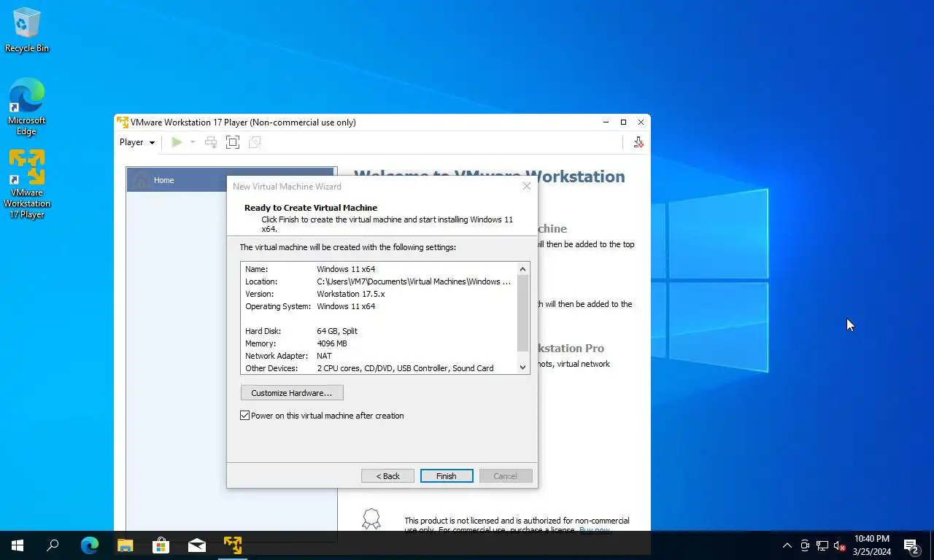Click the Customize Hardware button
This screenshot has width=934, height=560.
[x=292, y=393]
